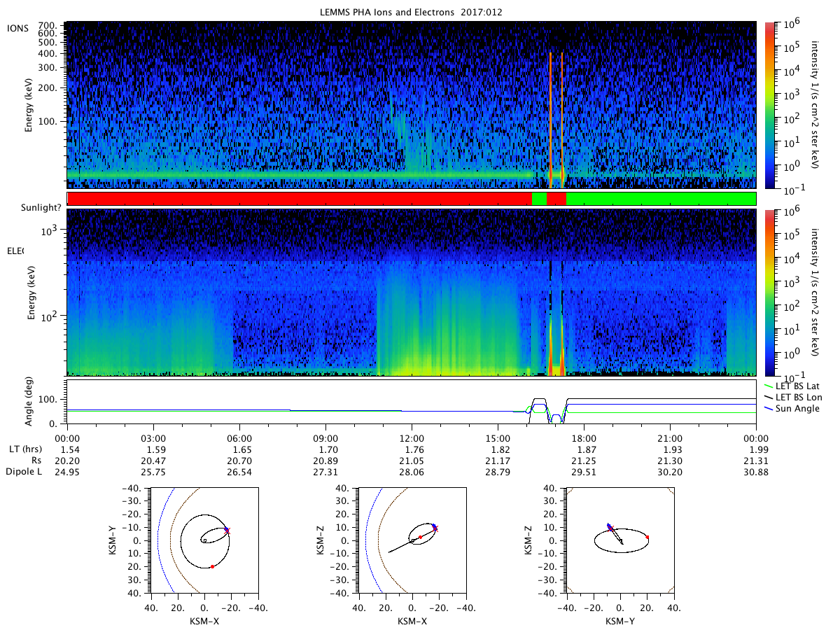Screen dimensions: 840x630
Task: Click the electron energy spectrogram panel
Action: [412, 293]
